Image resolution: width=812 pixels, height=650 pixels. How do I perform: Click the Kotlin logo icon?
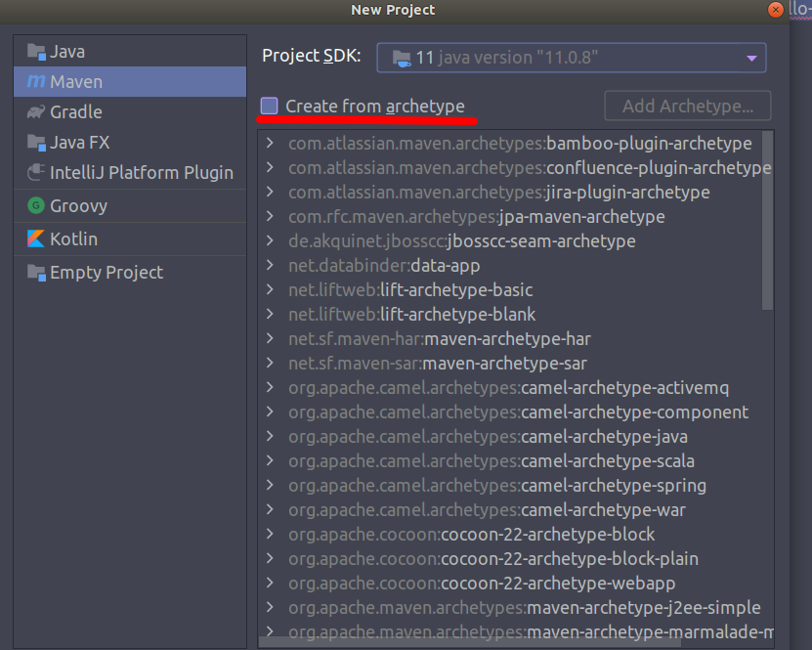click(x=36, y=238)
